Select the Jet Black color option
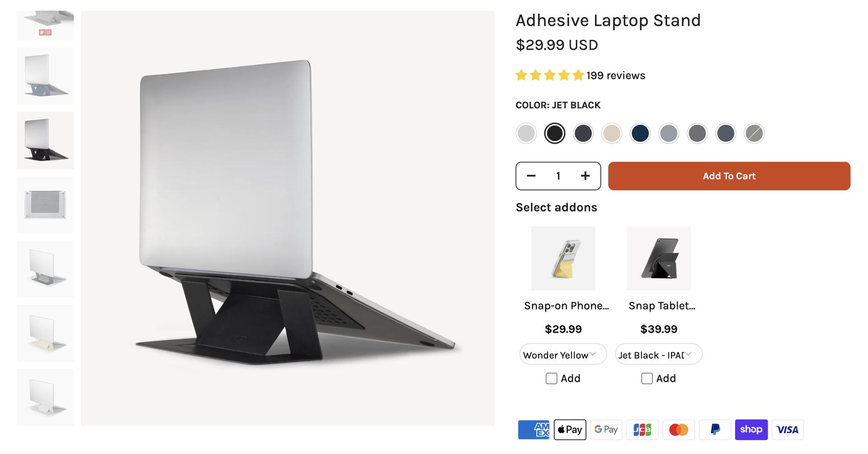Viewport: 868px width, 454px height. tap(555, 133)
